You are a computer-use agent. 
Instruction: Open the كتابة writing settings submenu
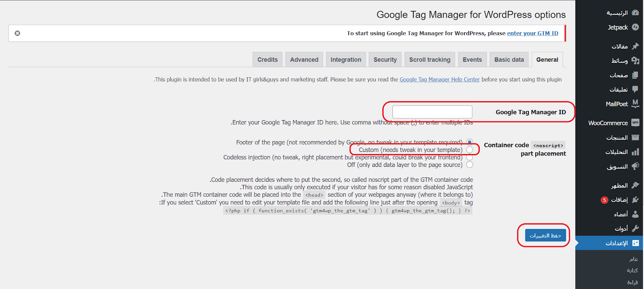[632, 270]
